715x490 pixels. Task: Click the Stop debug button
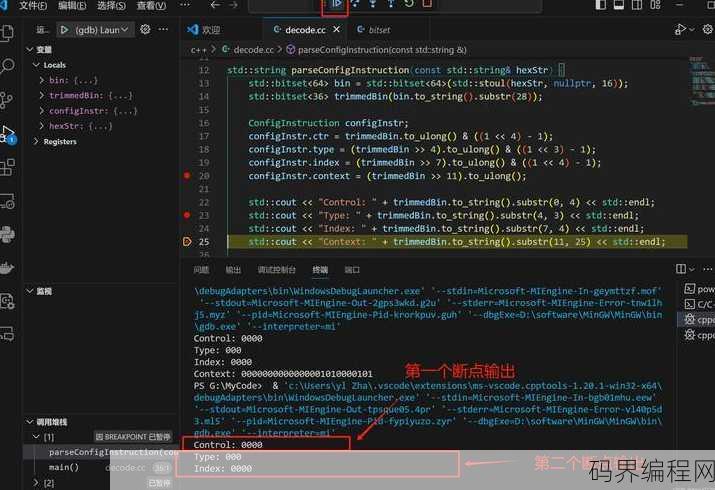[x=427, y=4]
